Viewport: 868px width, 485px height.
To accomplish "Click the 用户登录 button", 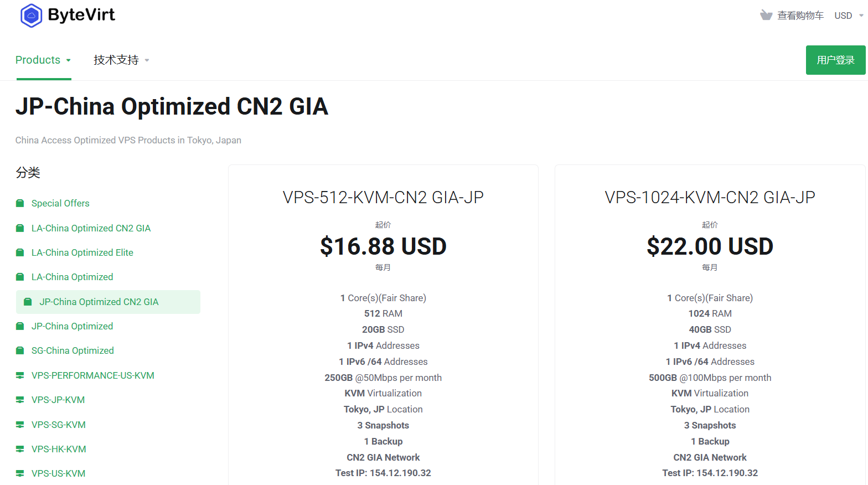I will tap(835, 60).
